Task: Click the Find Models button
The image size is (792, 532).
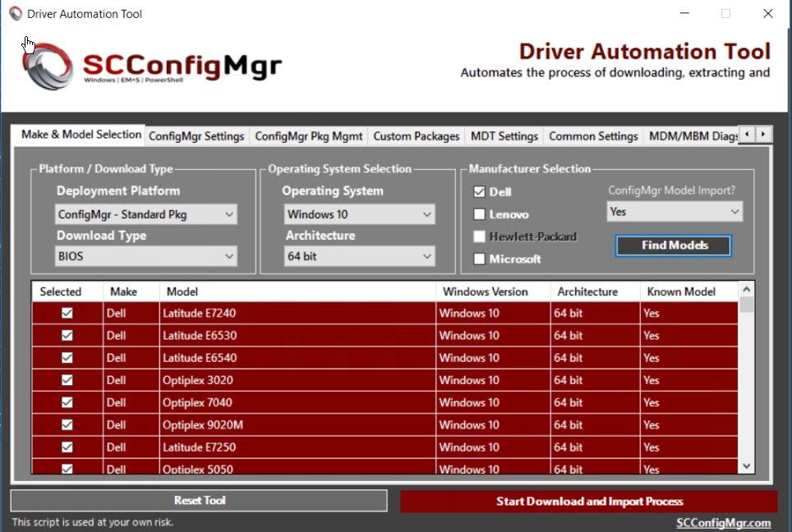Action: tap(674, 245)
